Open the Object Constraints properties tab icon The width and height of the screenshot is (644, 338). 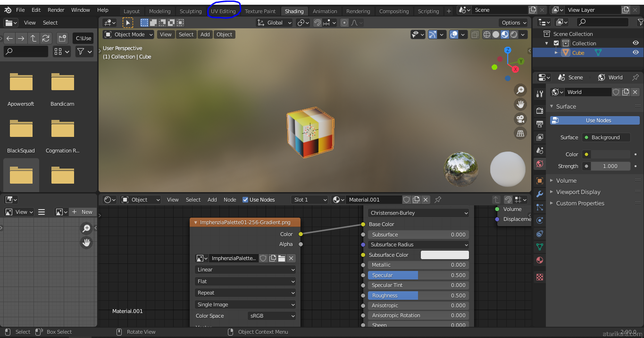[x=540, y=234]
